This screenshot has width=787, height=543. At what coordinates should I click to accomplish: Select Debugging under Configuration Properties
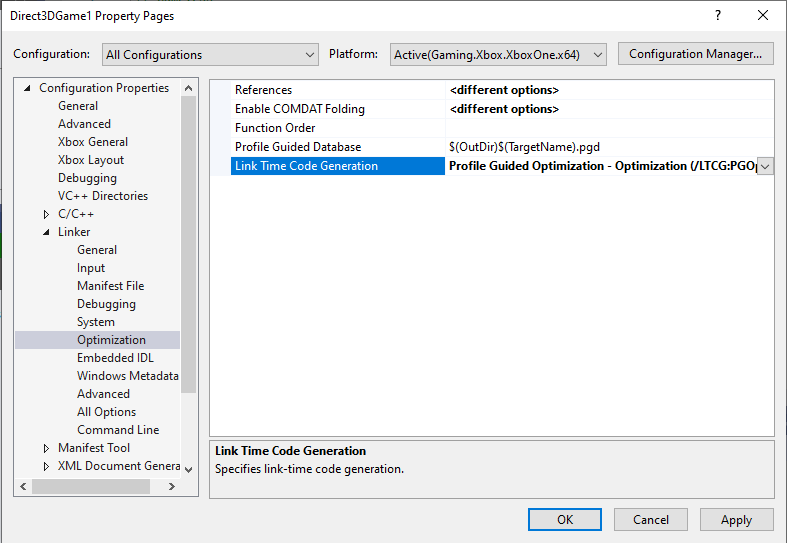(x=87, y=178)
